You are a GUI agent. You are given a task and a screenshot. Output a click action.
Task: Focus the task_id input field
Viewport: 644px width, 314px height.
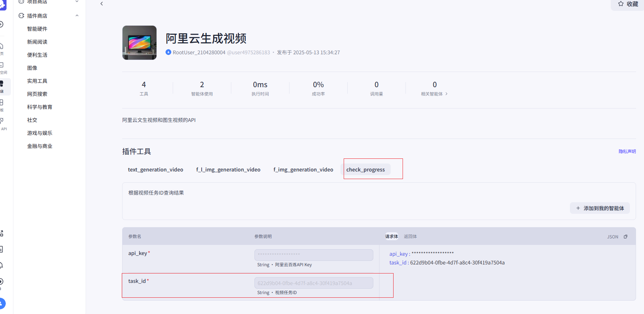pos(314,283)
